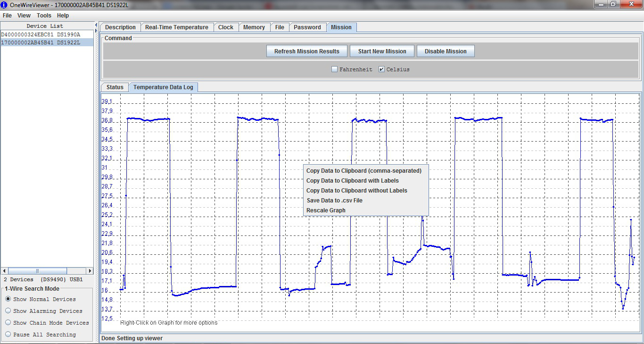Click the 2 Devices {DS9490} USB1 status text
The image size is (644, 344).
[x=43, y=279]
